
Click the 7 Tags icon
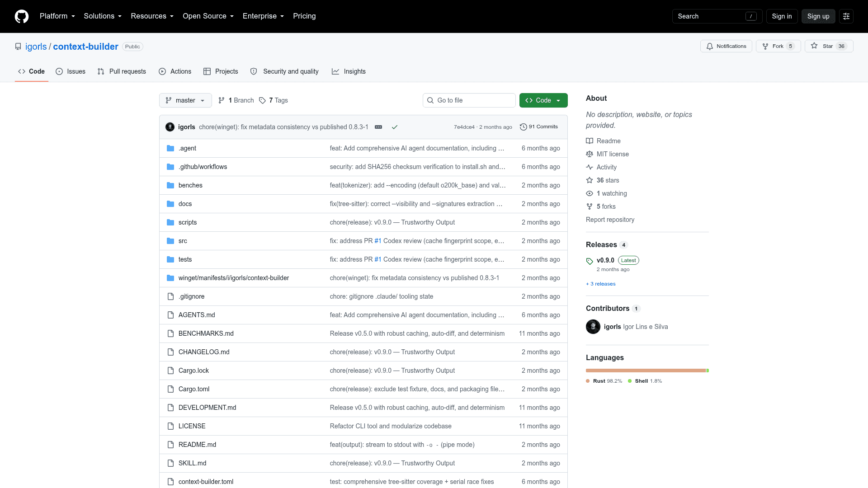tap(262, 100)
